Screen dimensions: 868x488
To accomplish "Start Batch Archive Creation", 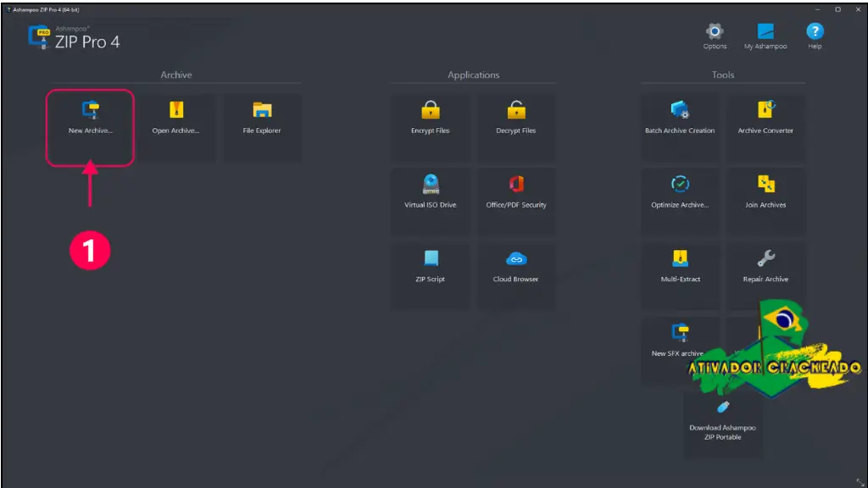I will (680, 128).
